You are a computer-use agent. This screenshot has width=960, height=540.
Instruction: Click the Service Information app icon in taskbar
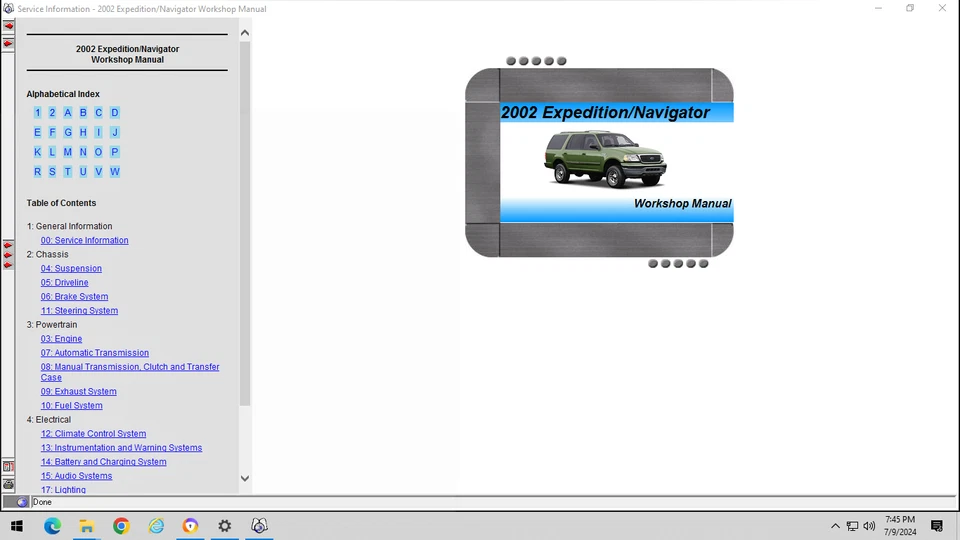pyautogui.click(x=260, y=526)
